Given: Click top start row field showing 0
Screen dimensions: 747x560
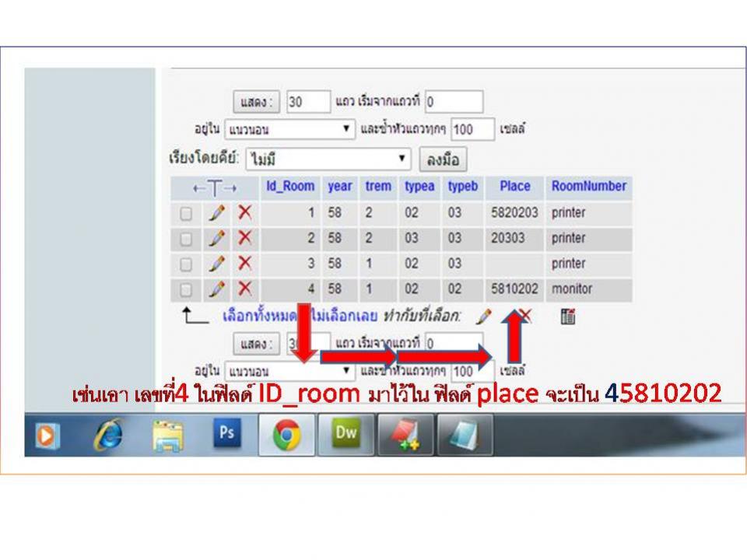Looking at the screenshot, I should 454,102.
